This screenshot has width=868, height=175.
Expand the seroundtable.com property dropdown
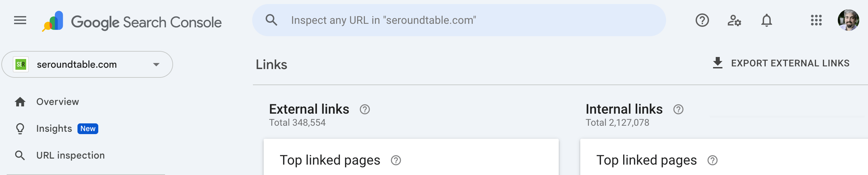pyautogui.click(x=156, y=64)
